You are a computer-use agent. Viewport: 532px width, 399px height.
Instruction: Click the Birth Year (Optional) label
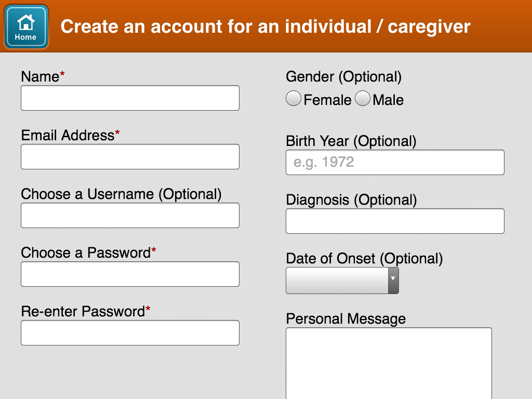click(351, 141)
